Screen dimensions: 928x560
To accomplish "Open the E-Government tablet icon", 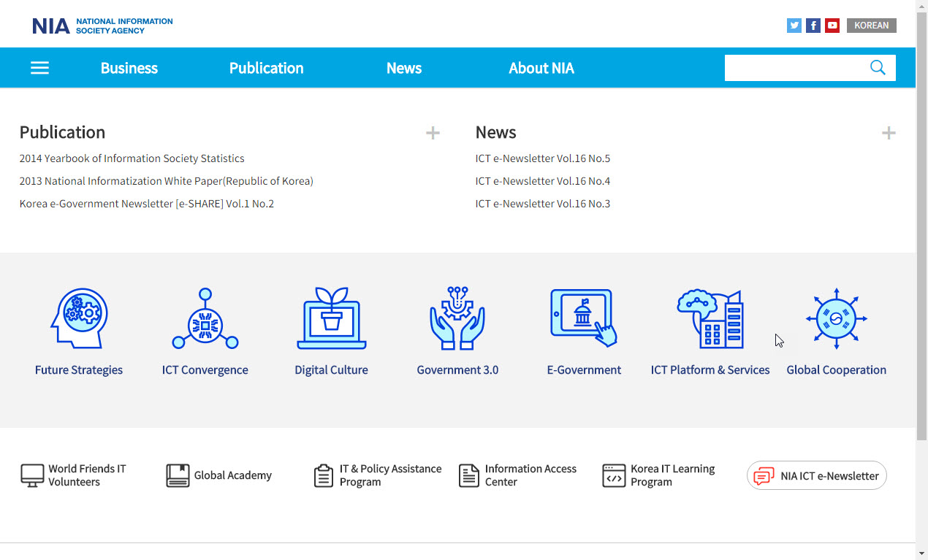I will [583, 318].
